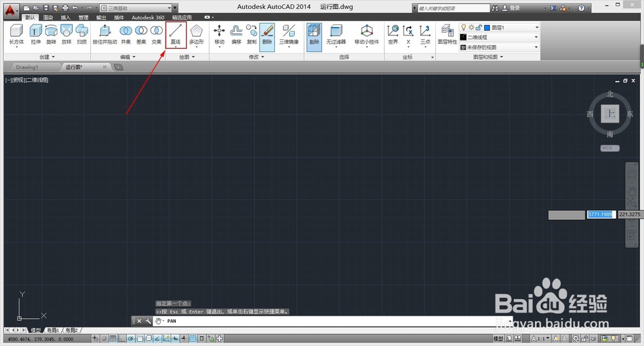Activate the 移动 move tool
644x346 pixels.
coord(220,35)
